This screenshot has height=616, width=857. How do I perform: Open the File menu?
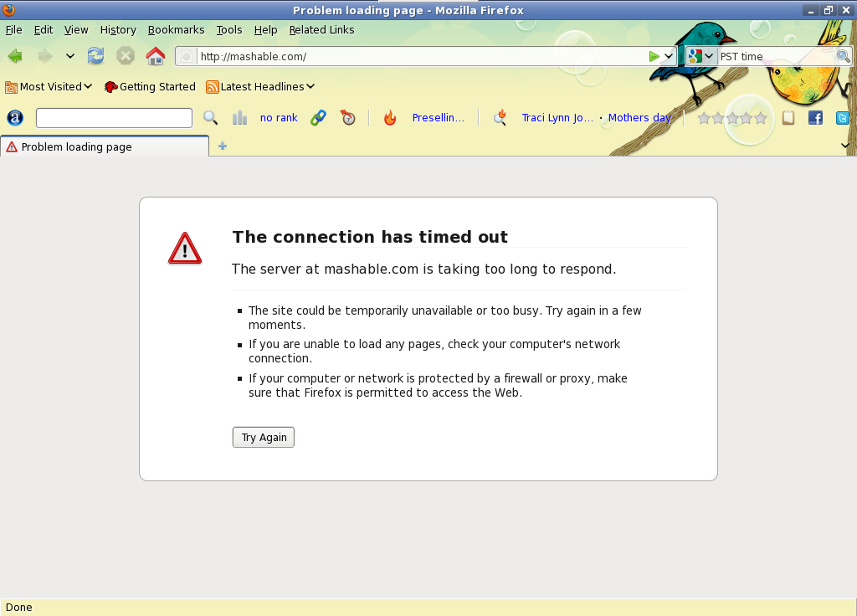(x=13, y=30)
